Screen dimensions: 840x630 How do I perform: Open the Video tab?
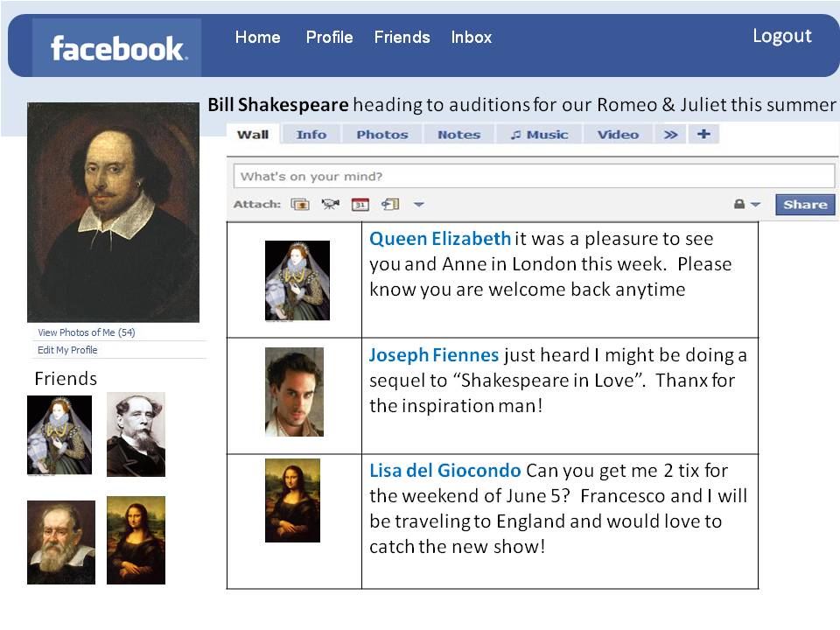click(x=619, y=135)
